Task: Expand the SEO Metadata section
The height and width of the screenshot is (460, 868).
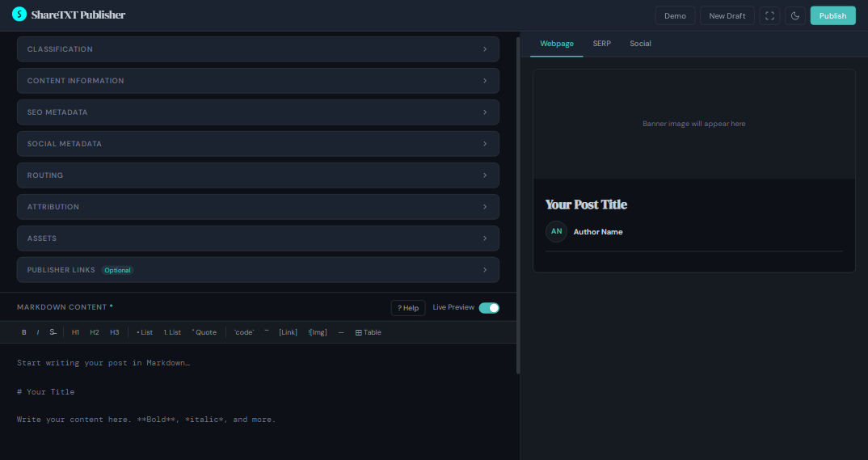Action: (258, 112)
